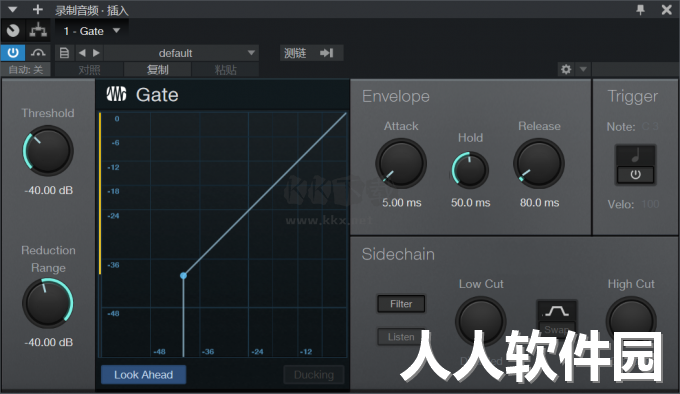Click the Sidechain section heading

point(398,254)
